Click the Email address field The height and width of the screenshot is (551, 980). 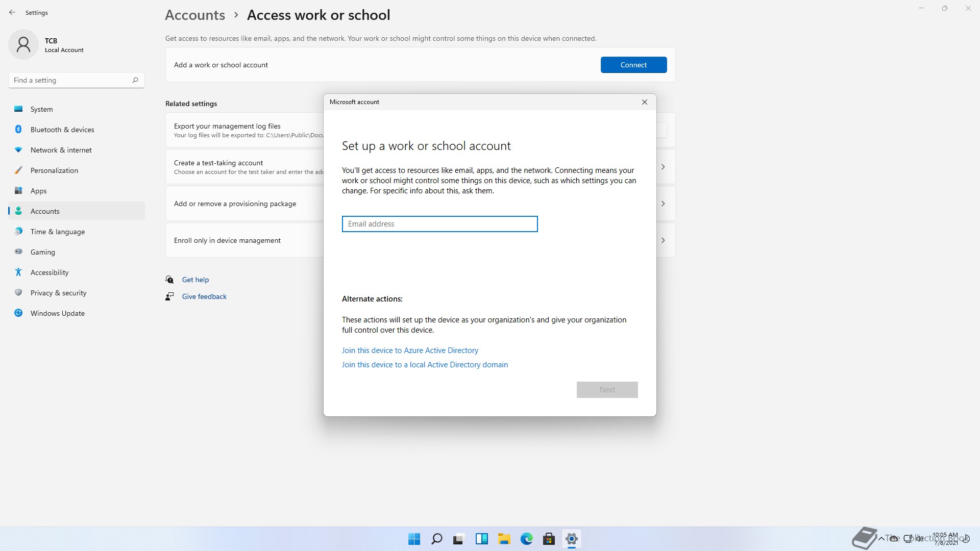pos(439,224)
